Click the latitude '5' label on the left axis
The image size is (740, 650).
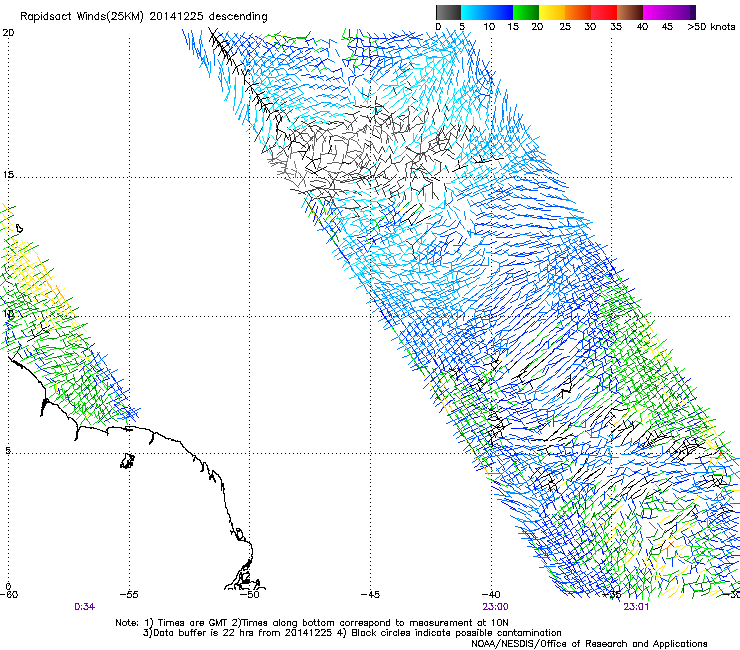click(x=8, y=450)
